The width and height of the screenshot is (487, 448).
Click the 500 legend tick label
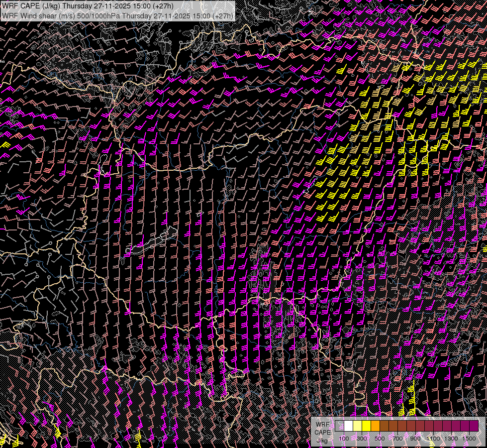pyautogui.click(x=380, y=439)
